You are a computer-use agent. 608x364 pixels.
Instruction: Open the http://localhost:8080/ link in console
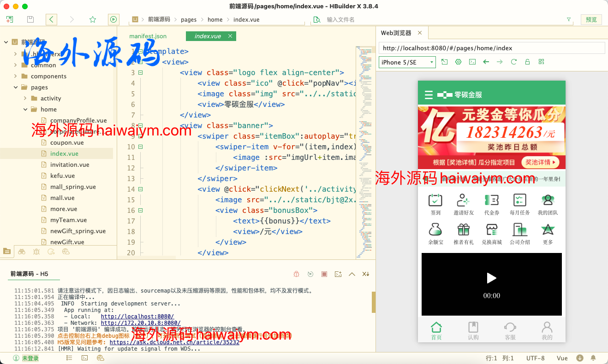(137, 317)
